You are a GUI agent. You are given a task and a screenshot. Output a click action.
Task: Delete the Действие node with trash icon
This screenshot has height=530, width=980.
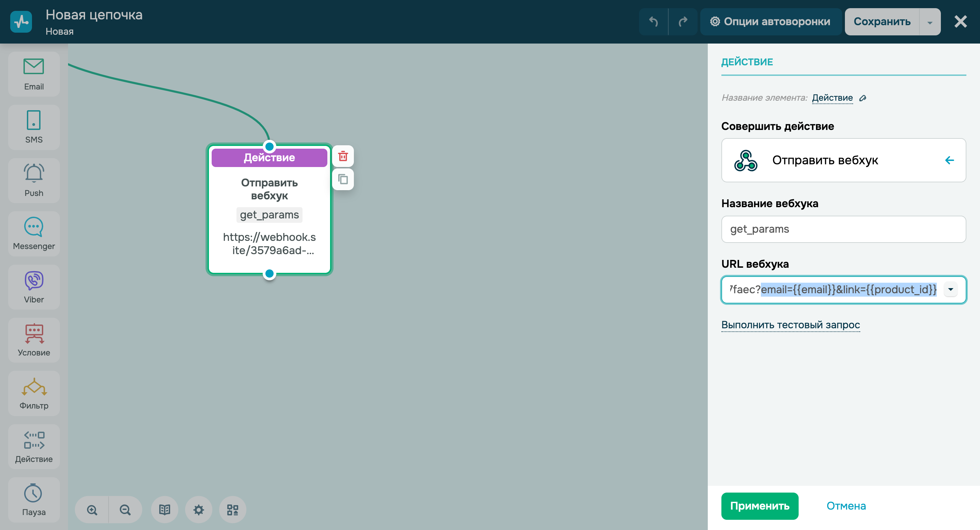(343, 156)
